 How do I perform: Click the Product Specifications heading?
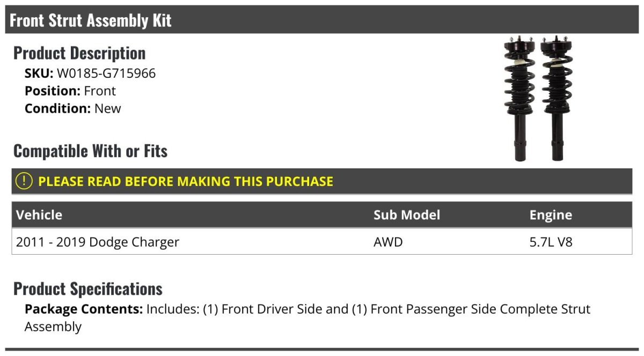coord(88,288)
